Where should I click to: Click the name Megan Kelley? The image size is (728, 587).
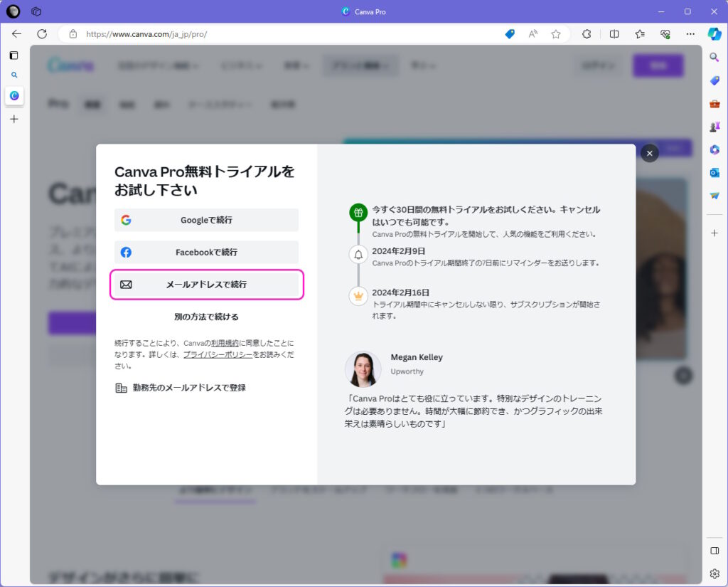click(x=417, y=357)
